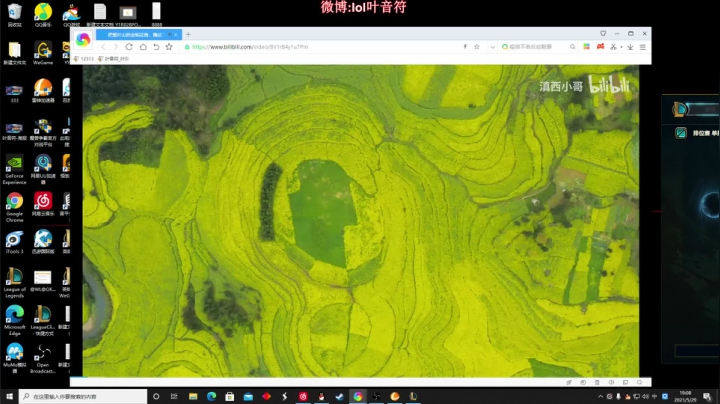The height and width of the screenshot is (404, 720).
Task: Click the bilibili URL address field
Action: click(x=321, y=47)
